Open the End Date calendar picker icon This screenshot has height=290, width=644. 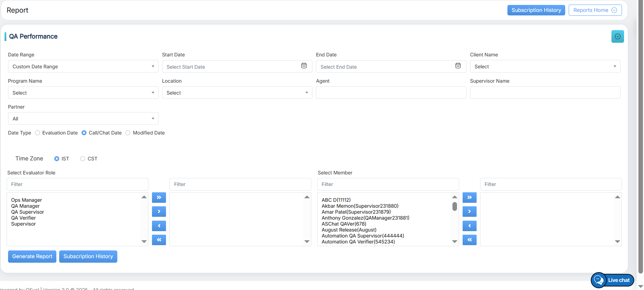[x=458, y=66]
